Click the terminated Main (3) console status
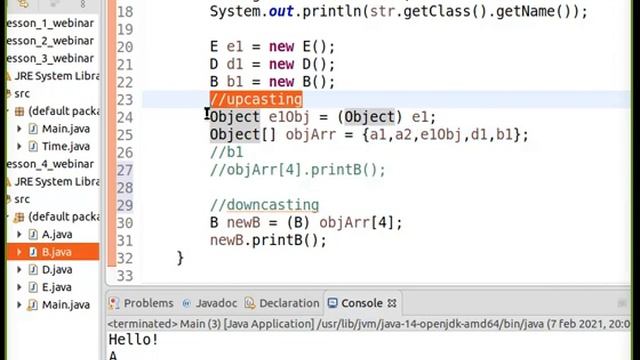The width and height of the screenshot is (640, 360). 369,324
